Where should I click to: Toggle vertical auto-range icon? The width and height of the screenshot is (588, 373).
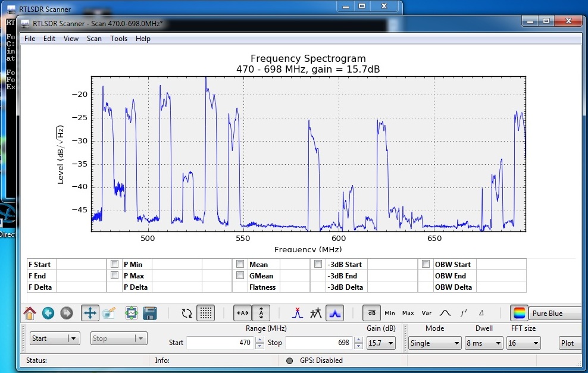click(261, 313)
